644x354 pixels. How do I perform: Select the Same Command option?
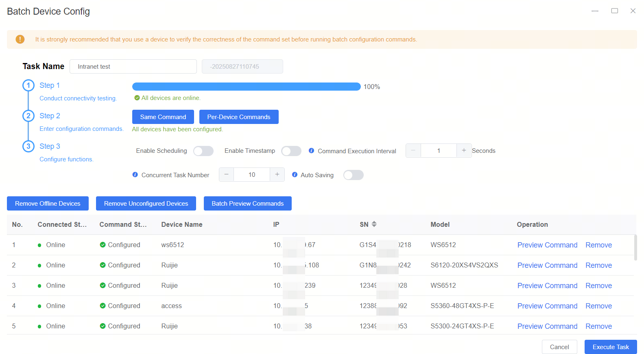[163, 117]
